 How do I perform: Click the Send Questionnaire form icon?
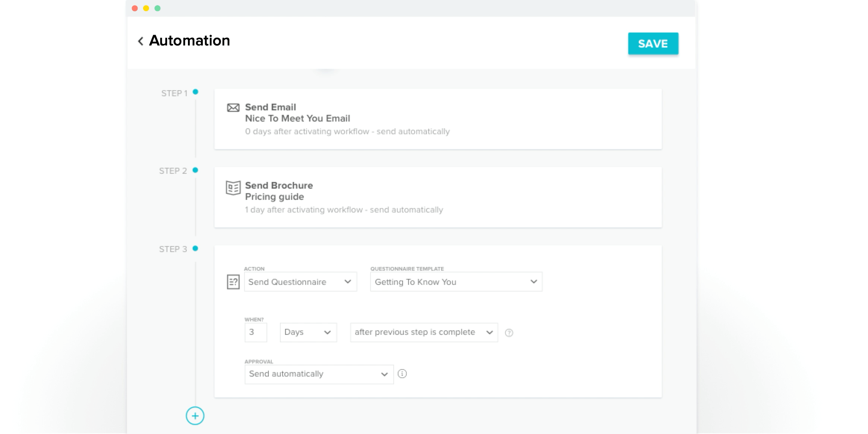(x=233, y=282)
